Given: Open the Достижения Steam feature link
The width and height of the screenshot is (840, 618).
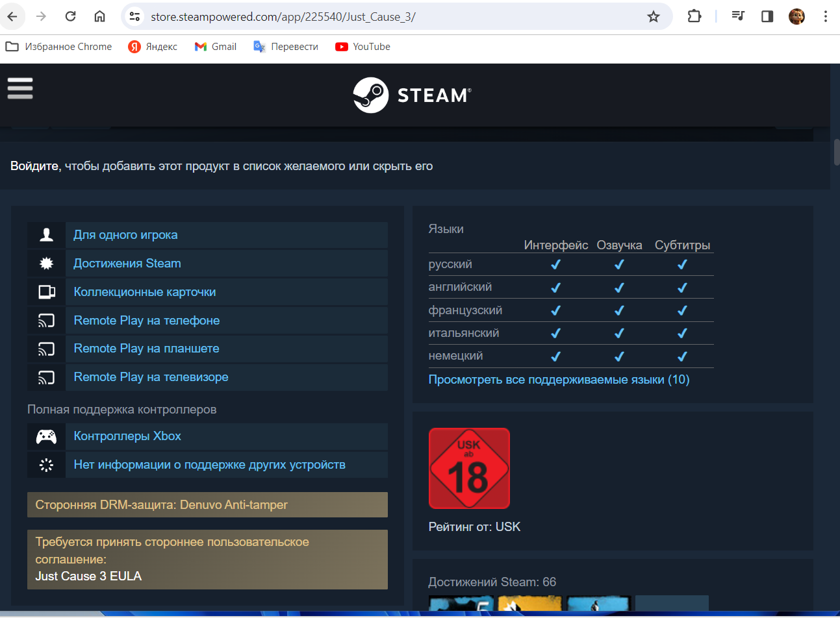Looking at the screenshot, I should click(x=127, y=264).
